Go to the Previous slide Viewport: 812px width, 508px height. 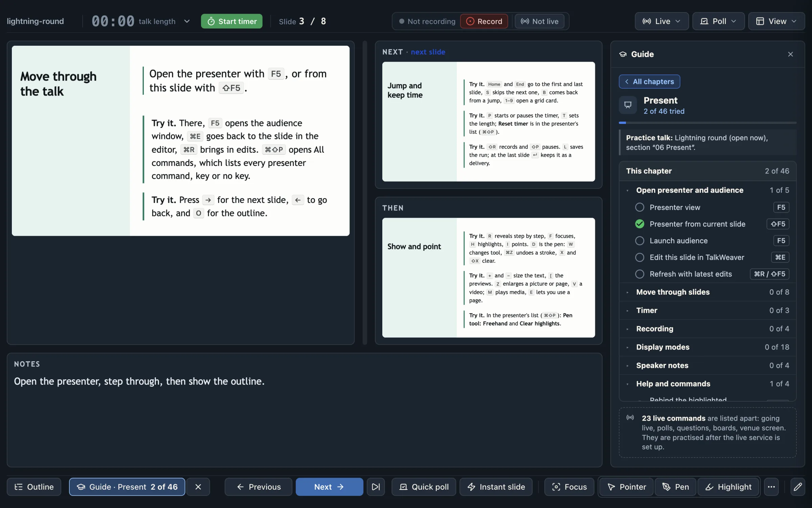(258, 487)
